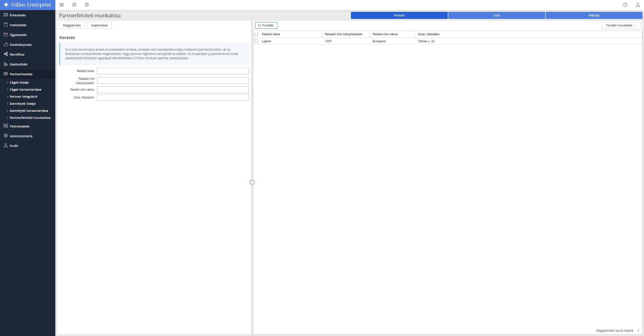644x336 pixels.
Task: Open Statisztikák chart sidebar item
Action: pos(18,64)
